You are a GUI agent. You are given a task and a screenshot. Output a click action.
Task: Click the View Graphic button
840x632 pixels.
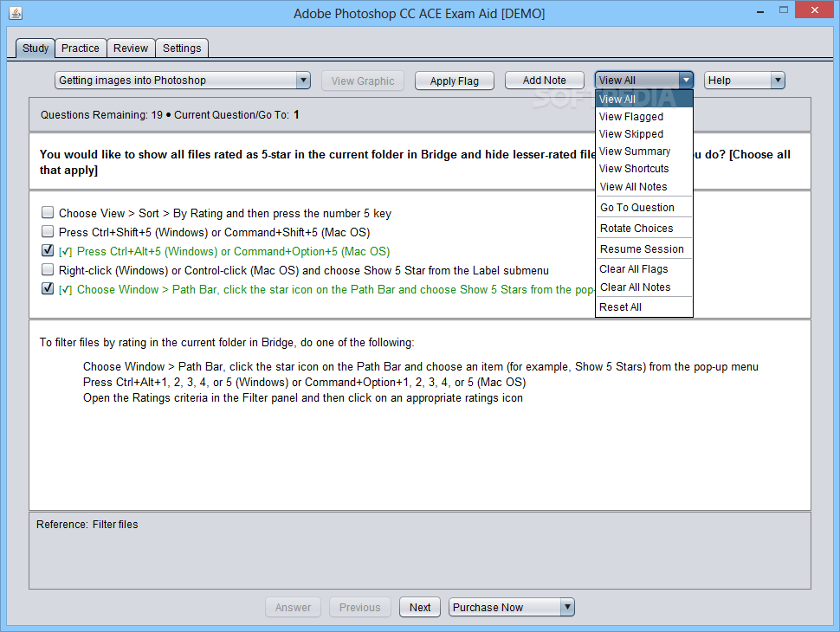coord(363,81)
